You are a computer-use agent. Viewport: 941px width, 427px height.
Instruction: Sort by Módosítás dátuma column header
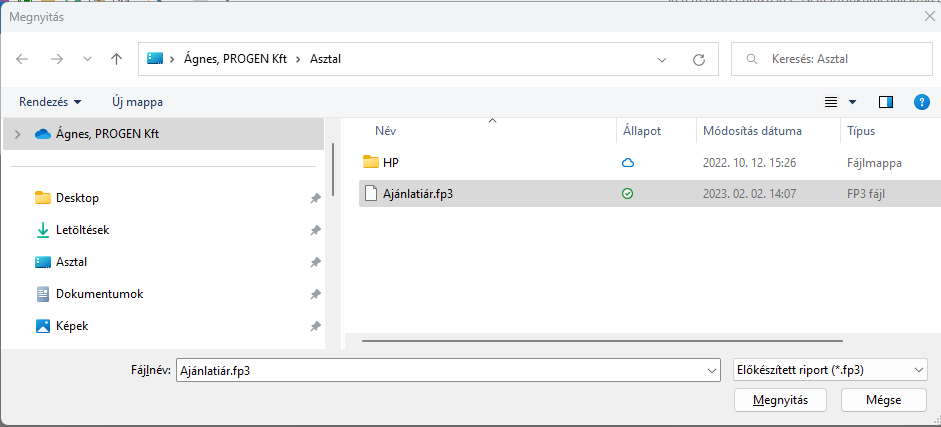pos(752,131)
